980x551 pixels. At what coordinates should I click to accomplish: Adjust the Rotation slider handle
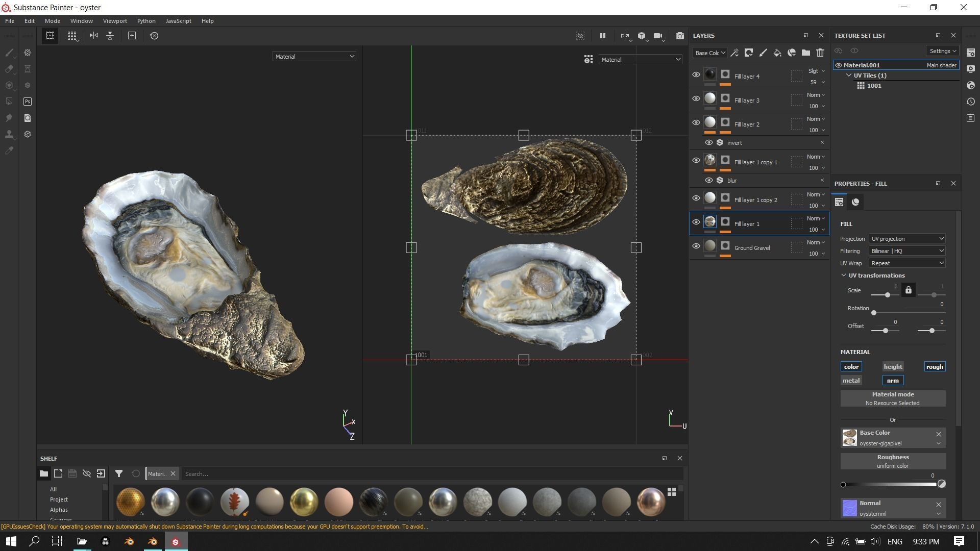(x=874, y=313)
